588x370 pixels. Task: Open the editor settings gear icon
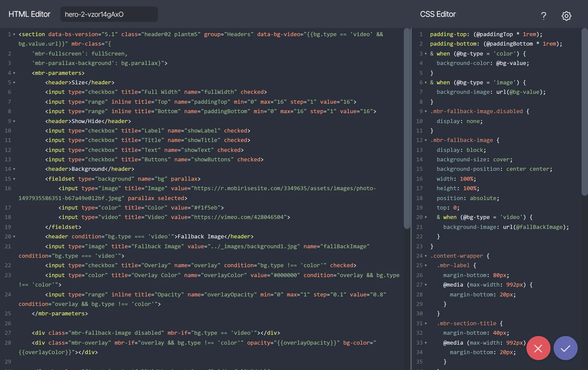tap(566, 16)
